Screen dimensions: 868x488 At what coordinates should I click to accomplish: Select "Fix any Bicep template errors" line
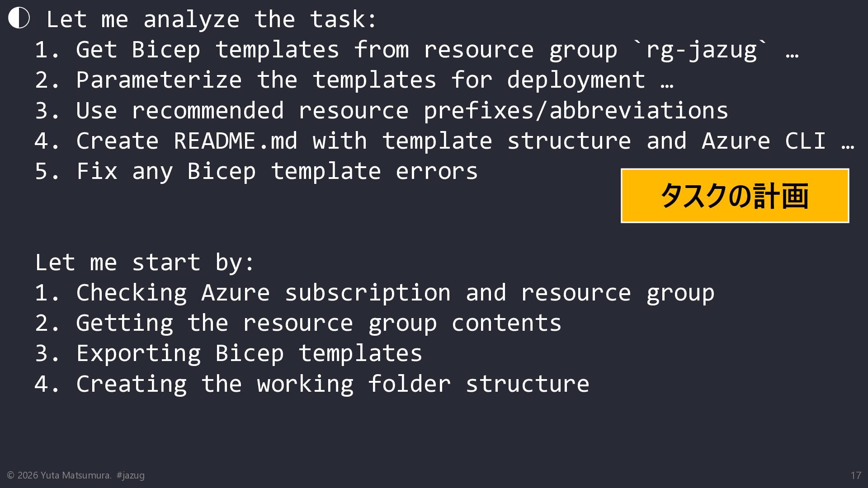[x=277, y=171]
